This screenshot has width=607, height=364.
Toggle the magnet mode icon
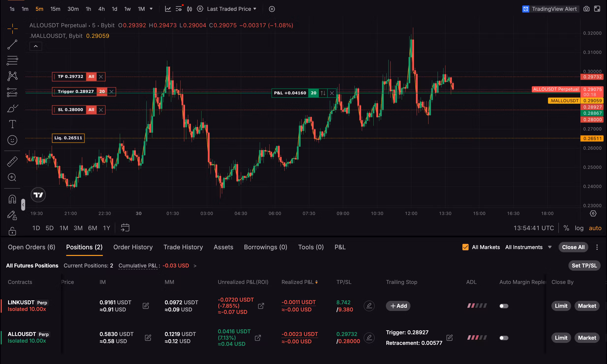click(x=12, y=199)
